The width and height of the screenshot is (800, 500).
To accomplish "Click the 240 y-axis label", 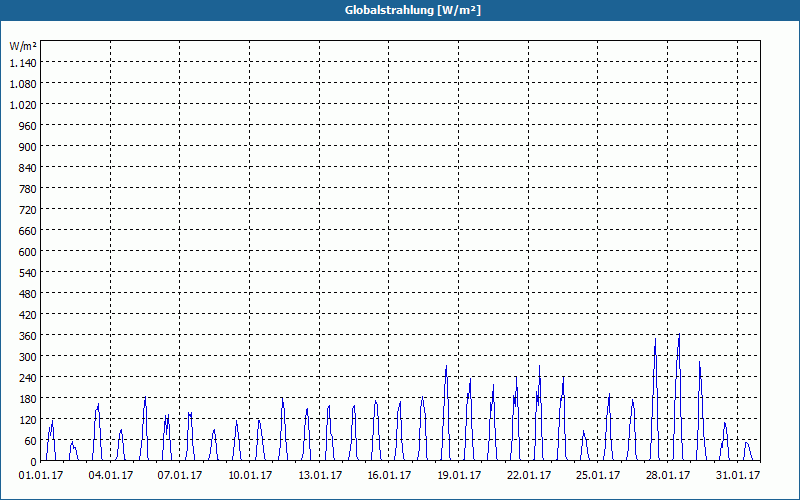I will click(x=28, y=378).
